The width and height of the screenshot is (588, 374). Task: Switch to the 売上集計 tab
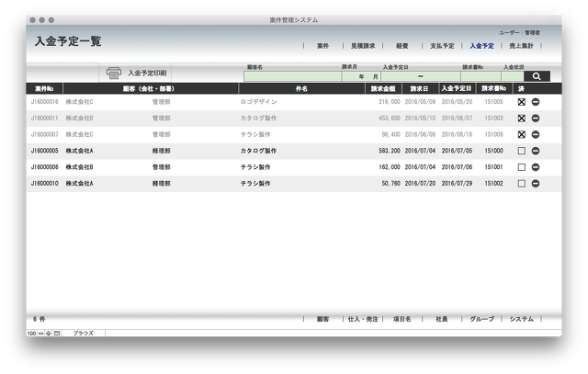tap(523, 45)
